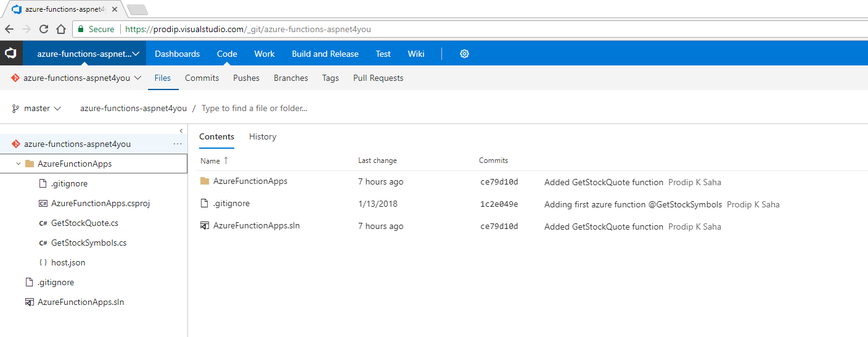
Task: Click the browser back arrow
Action: [9, 29]
